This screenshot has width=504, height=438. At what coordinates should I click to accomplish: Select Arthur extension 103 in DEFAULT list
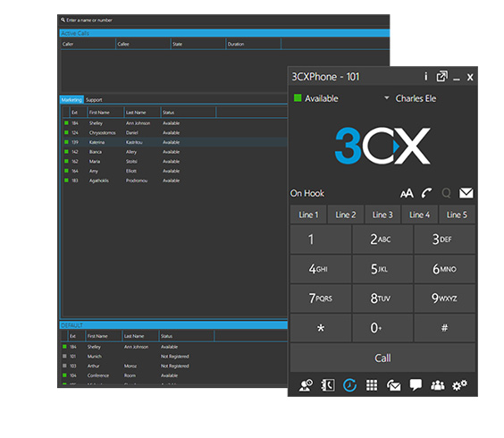pos(174,366)
